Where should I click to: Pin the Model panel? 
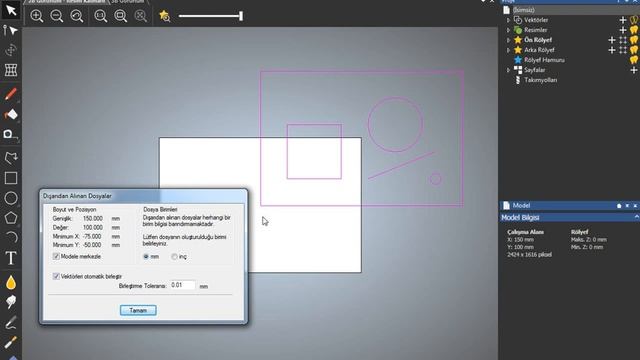click(619, 206)
